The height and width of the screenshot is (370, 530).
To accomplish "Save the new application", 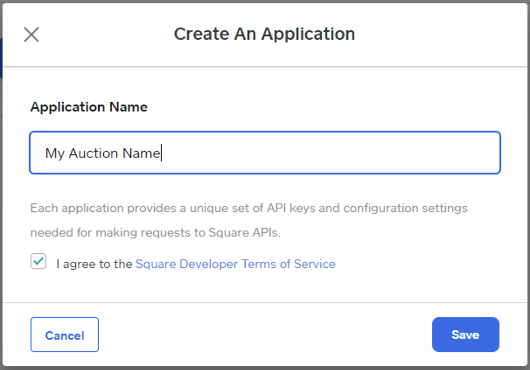I will tap(465, 335).
